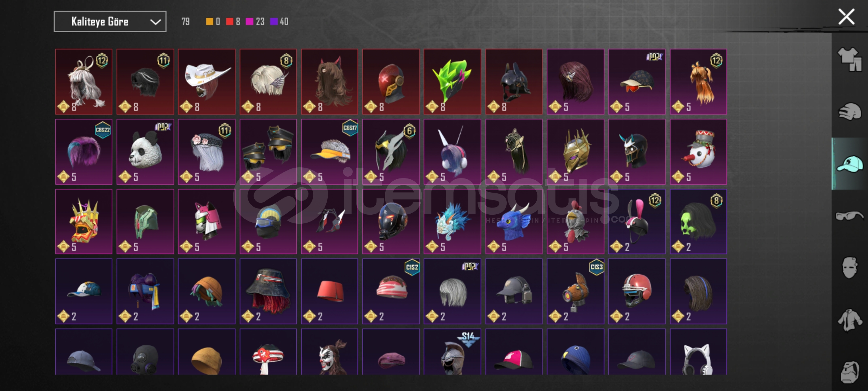Open the glasses category sidebar icon
The width and height of the screenshot is (868, 391).
pos(849,216)
